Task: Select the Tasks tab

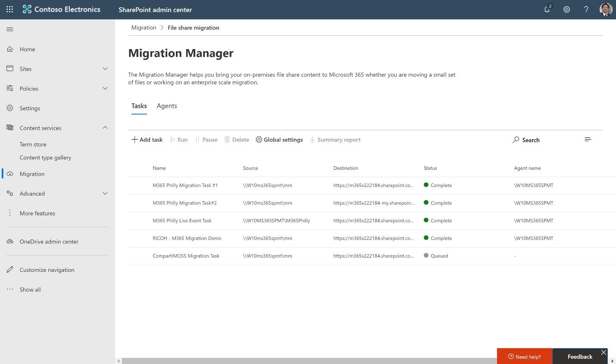Action: [139, 106]
